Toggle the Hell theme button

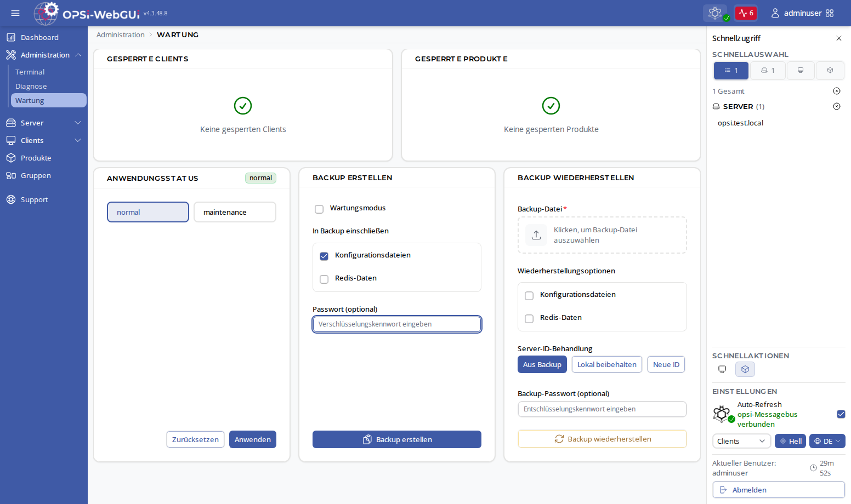(x=790, y=441)
